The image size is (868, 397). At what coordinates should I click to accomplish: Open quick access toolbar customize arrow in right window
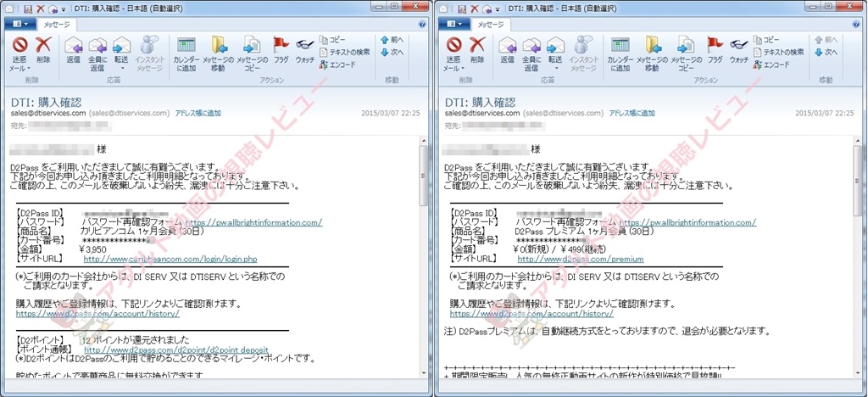[498, 8]
